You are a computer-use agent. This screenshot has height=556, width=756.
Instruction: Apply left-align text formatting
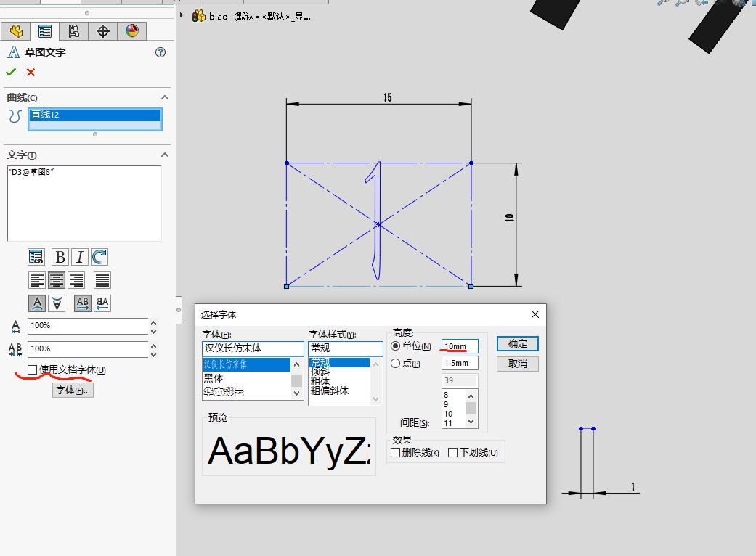36,279
